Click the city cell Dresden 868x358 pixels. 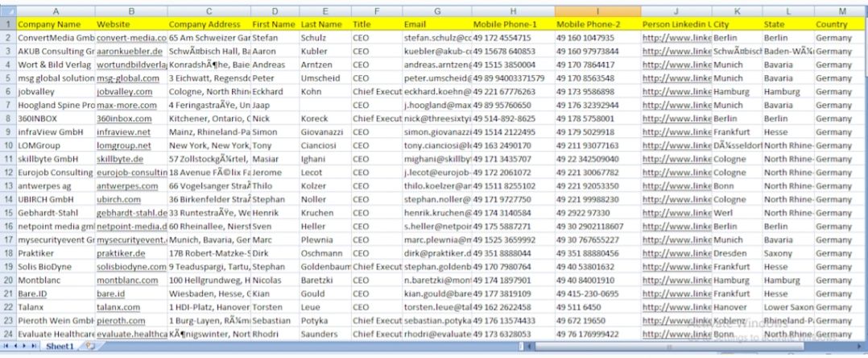click(738, 253)
